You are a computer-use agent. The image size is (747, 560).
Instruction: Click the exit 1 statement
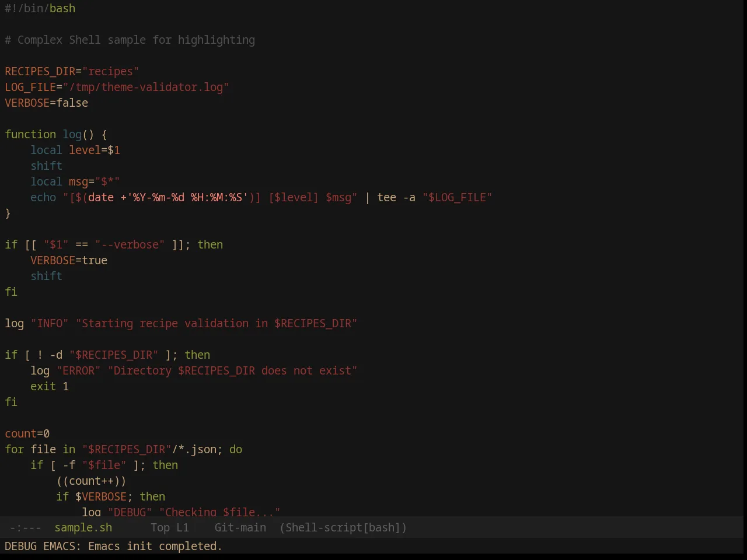click(x=50, y=386)
